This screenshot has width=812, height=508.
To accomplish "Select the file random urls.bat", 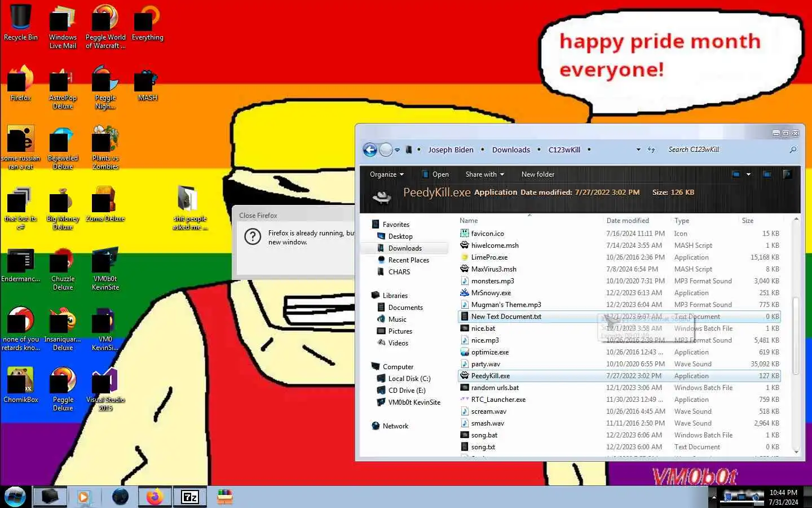I will coord(620,387).
